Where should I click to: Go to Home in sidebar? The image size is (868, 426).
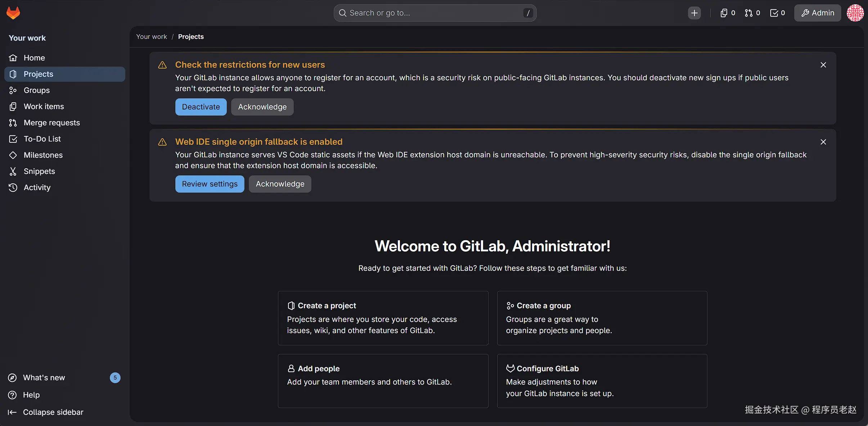tap(65, 58)
